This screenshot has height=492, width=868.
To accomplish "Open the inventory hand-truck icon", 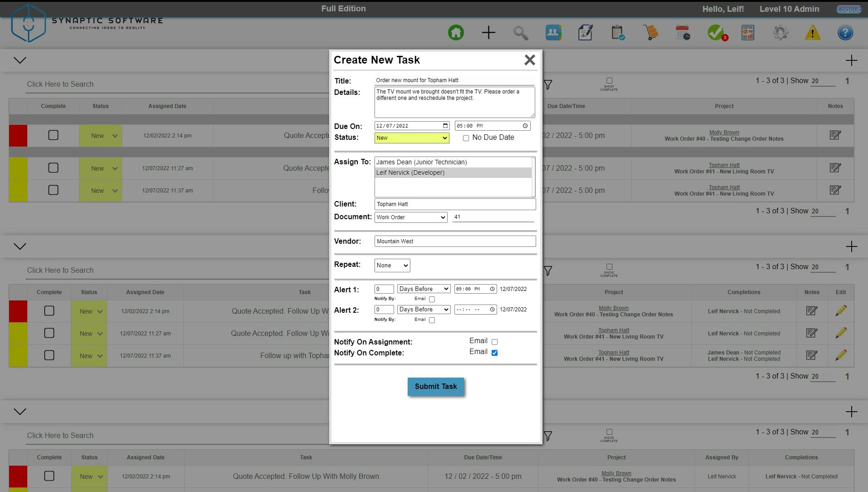I will 651,32.
